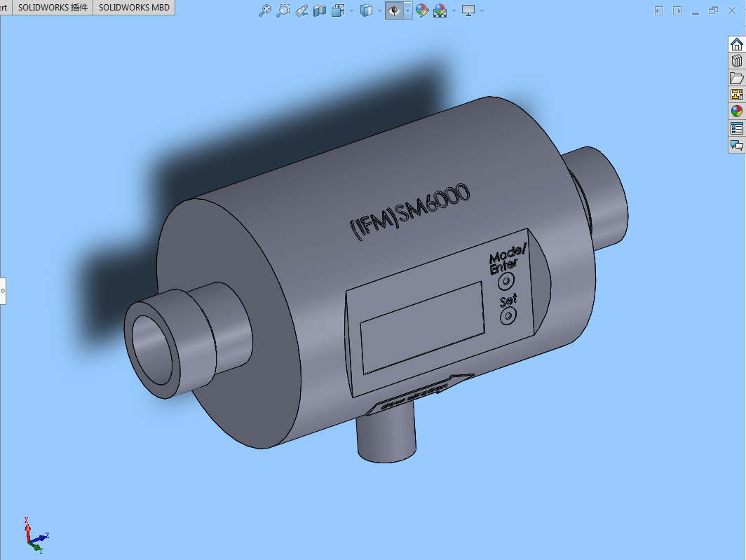This screenshot has height=560, width=746.
Task: Click the coordinate triad in viewport corner
Action: coord(36,535)
